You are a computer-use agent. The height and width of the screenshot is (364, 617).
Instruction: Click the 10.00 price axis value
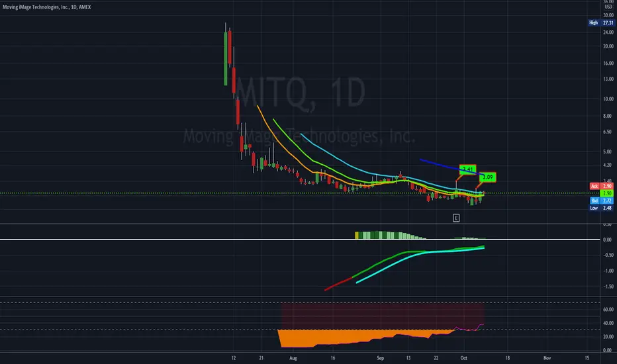click(608, 99)
